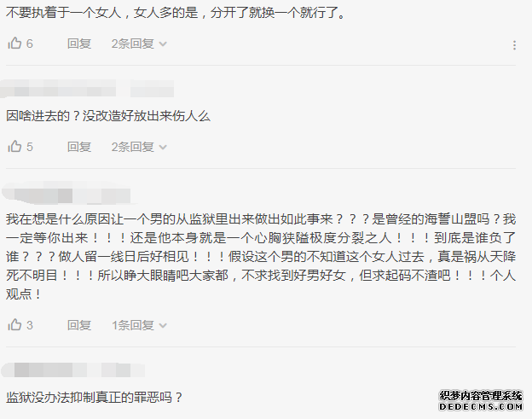Expand 2条回复 under the 5-like comment
The width and height of the screenshot is (532, 419).
pyautogui.click(x=139, y=147)
